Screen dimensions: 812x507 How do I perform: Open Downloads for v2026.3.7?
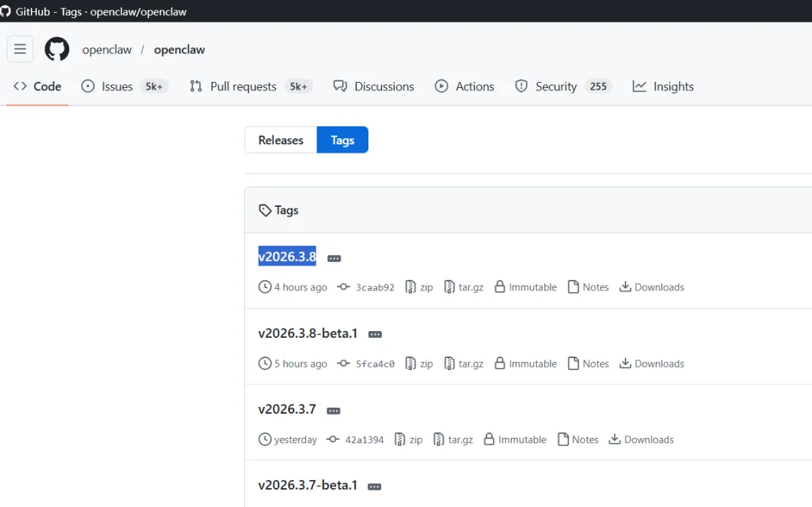[641, 440]
